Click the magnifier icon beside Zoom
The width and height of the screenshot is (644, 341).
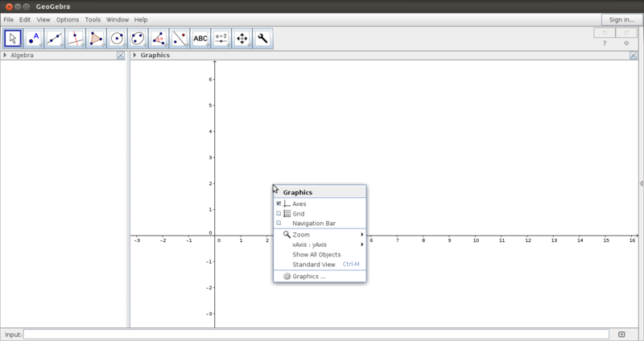(287, 235)
